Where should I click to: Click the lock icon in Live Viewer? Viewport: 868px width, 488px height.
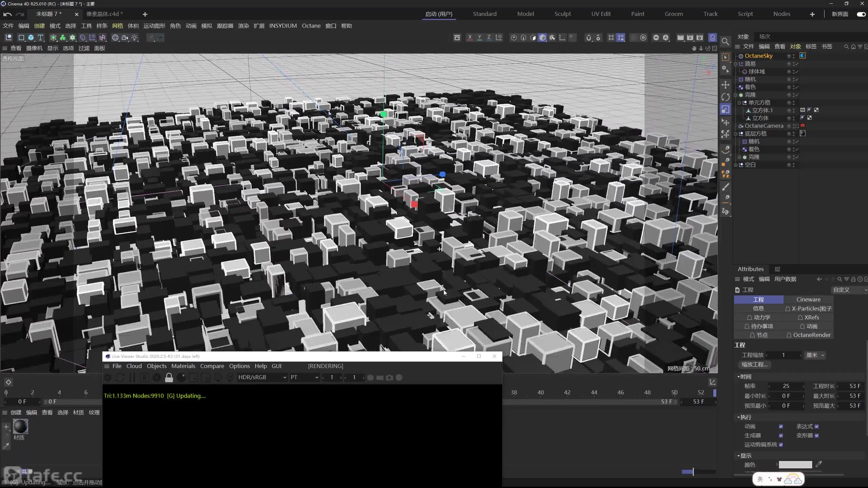click(169, 377)
